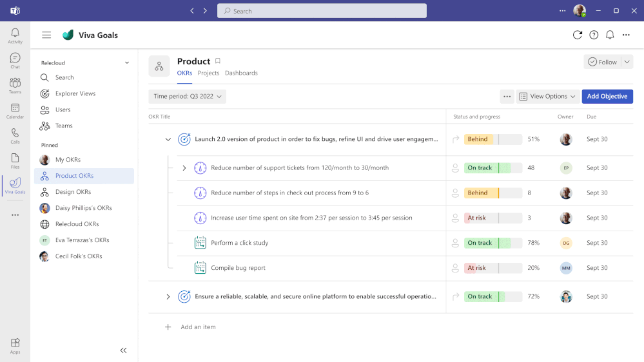The width and height of the screenshot is (644, 362).
Task: Open the user profile avatar
Action: (580, 11)
